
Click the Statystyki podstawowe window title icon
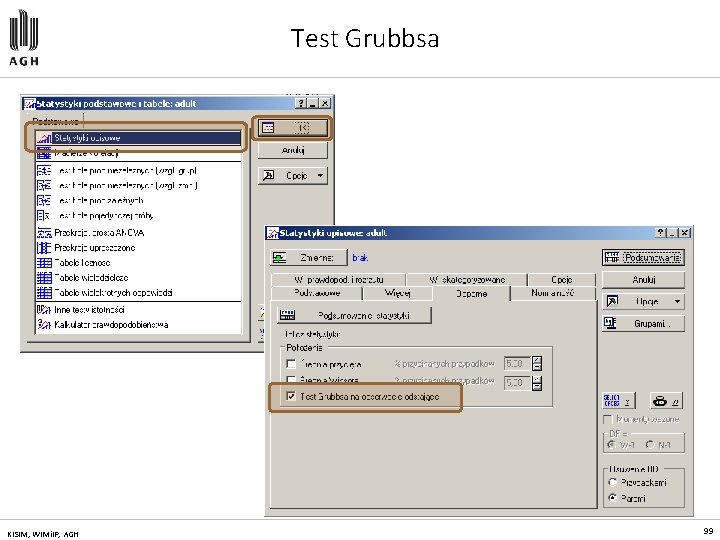click(29, 104)
